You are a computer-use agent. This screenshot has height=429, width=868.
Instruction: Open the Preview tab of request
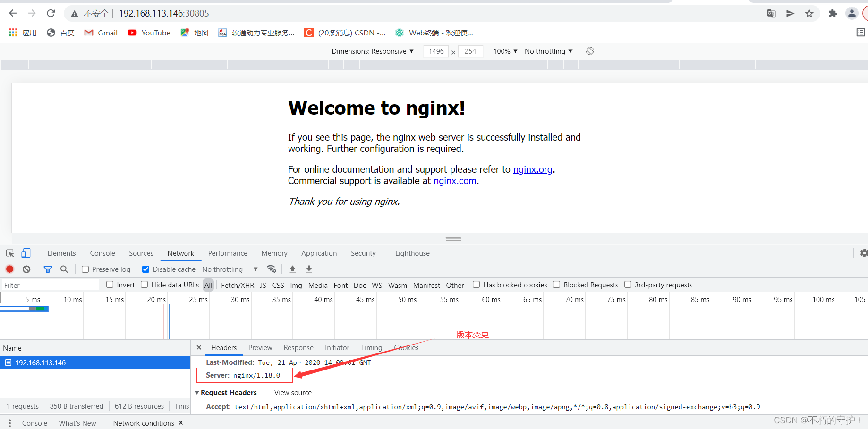point(260,348)
